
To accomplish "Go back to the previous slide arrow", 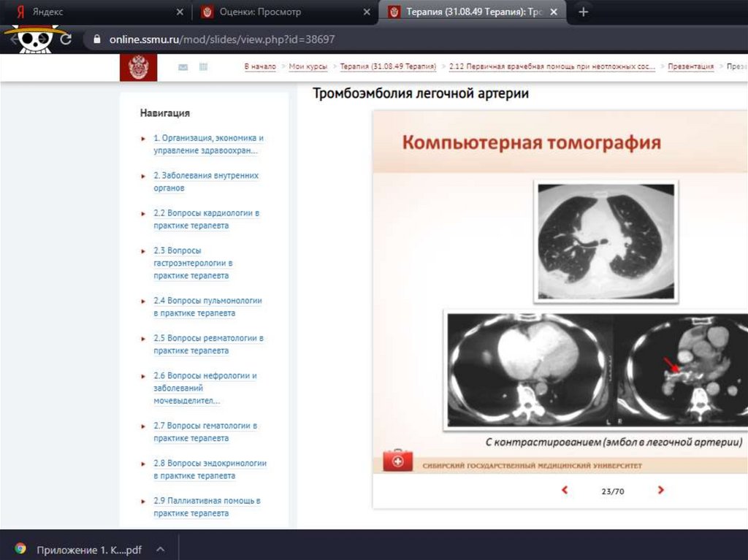I will pos(564,491).
